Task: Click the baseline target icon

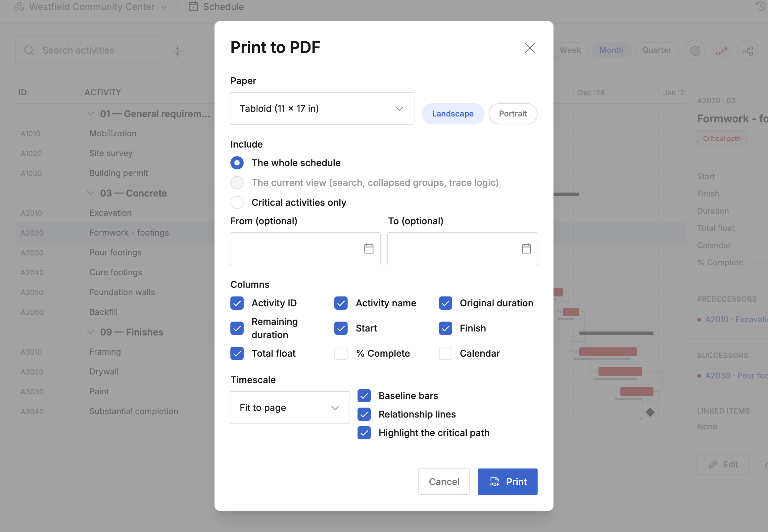Action: click(x=695, y=51)
